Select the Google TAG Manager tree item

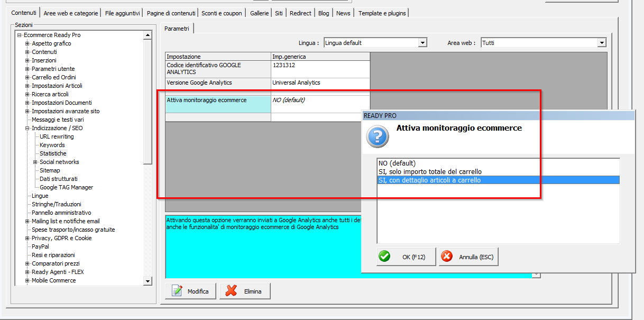[x=67, y=187]
